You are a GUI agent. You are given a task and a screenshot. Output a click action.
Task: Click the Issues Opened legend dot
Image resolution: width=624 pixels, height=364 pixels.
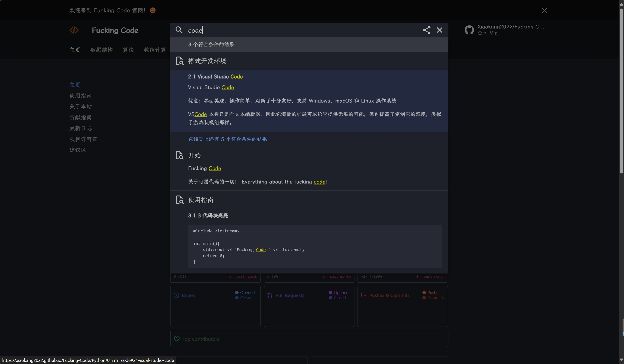pyautogui.click(x=237, y=293)
